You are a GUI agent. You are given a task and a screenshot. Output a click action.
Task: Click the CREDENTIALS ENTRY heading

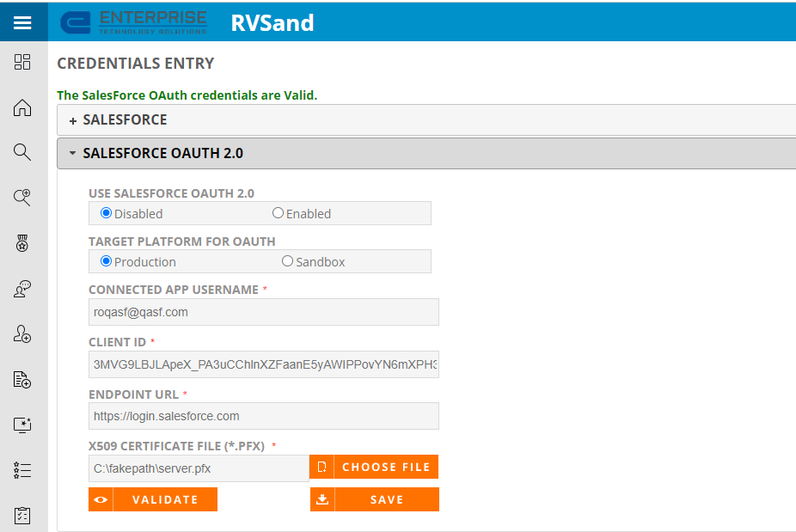136,64
